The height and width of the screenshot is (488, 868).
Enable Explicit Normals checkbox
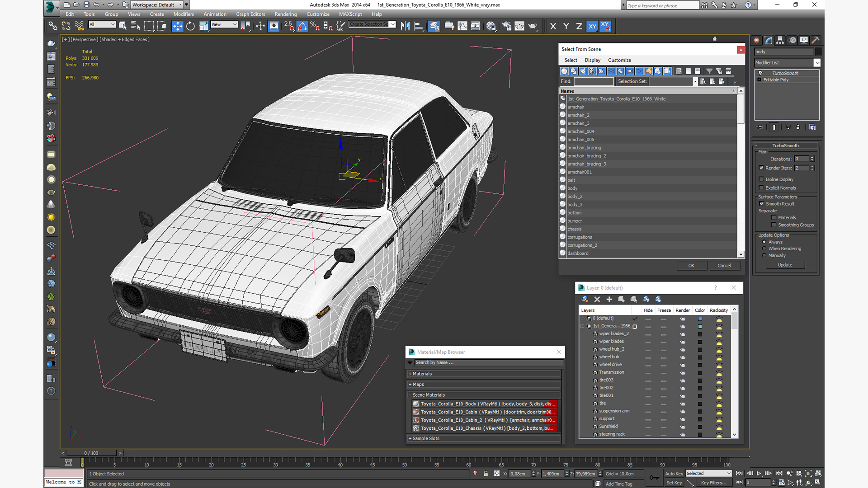click(761, 188)
